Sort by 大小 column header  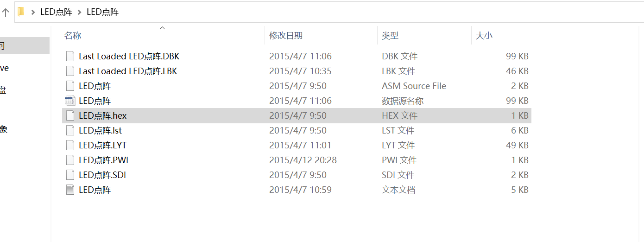coord(484,36)
